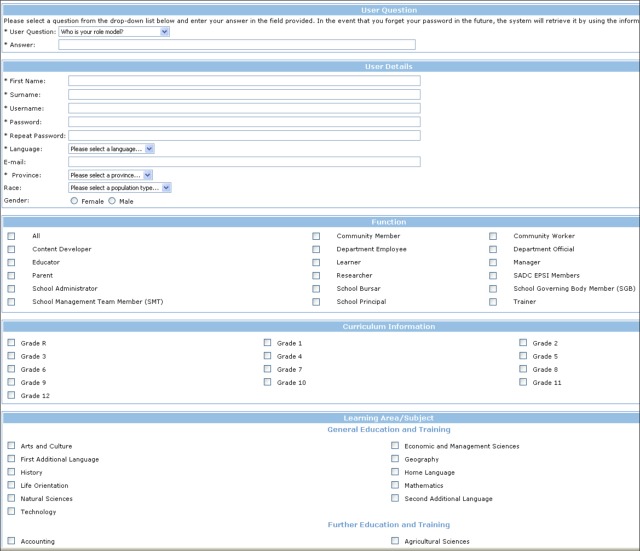Expand the Race population type dropdown

coord(120,187)
